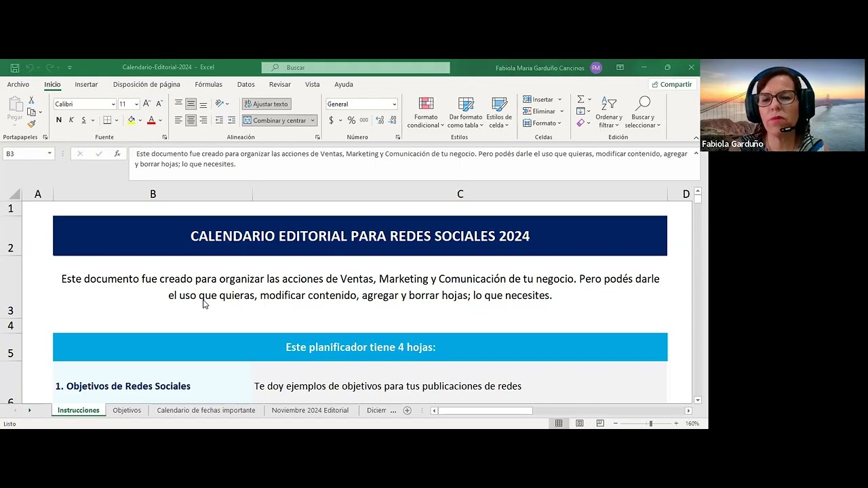Open Buscar y seleccionar menu
This screenshot has width=868, height=488.
[x=642, y=113]
